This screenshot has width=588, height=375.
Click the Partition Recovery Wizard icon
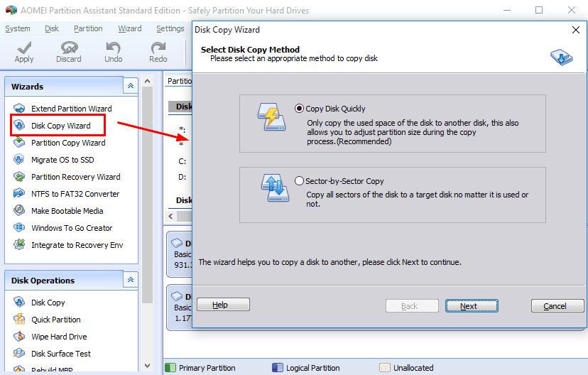pos(19,177)
